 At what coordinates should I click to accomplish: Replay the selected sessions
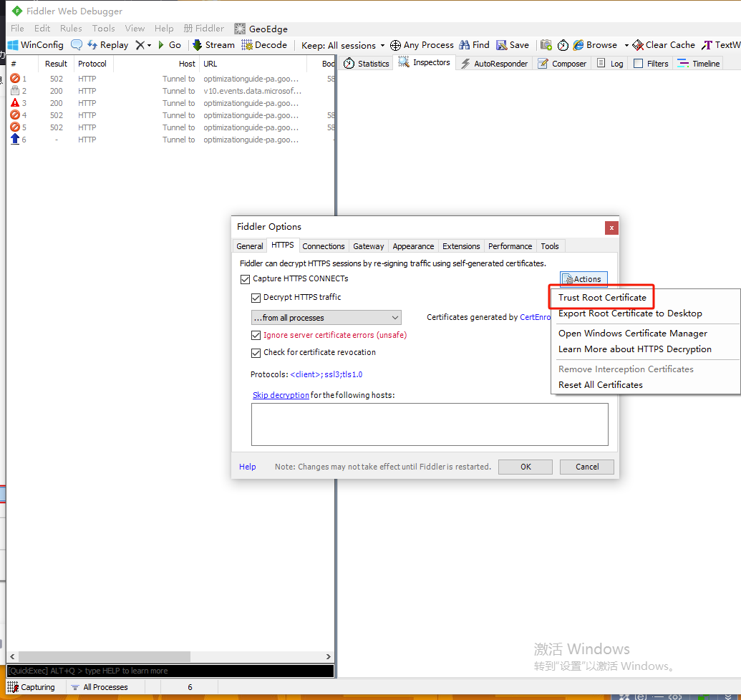click(108, 45)
